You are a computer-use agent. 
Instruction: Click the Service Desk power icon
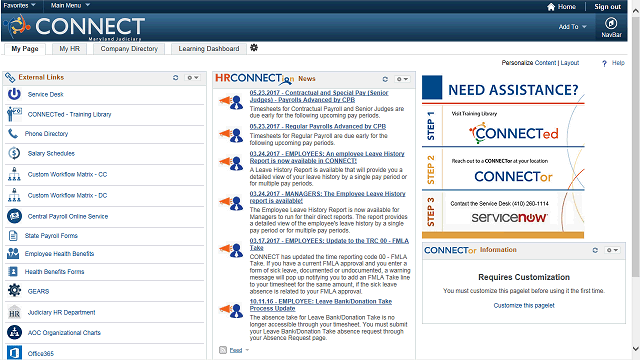click(14, 94)
